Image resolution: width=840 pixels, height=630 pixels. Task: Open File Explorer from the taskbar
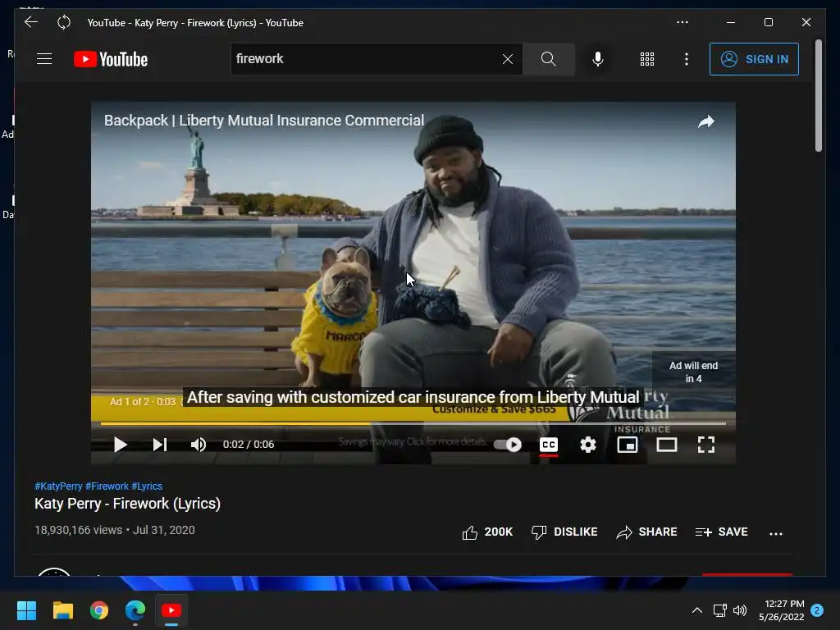pos(62,610)
